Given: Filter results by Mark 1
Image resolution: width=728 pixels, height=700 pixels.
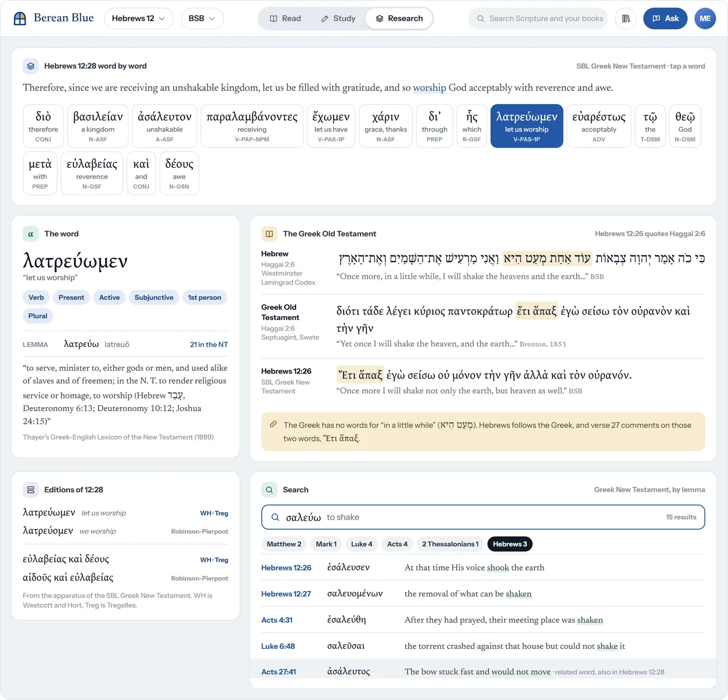Looking at the screenshot, I should (327, 544).
